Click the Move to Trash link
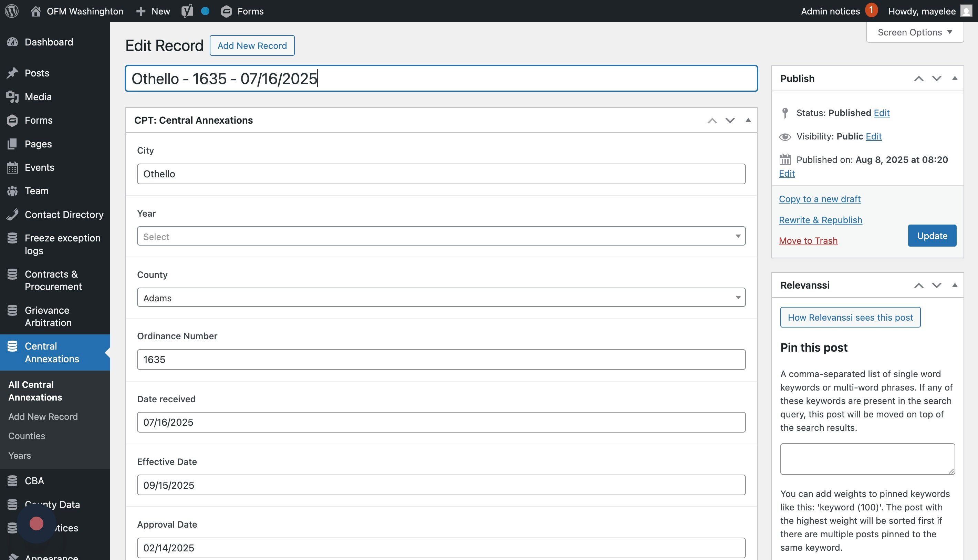 point(808,240)
